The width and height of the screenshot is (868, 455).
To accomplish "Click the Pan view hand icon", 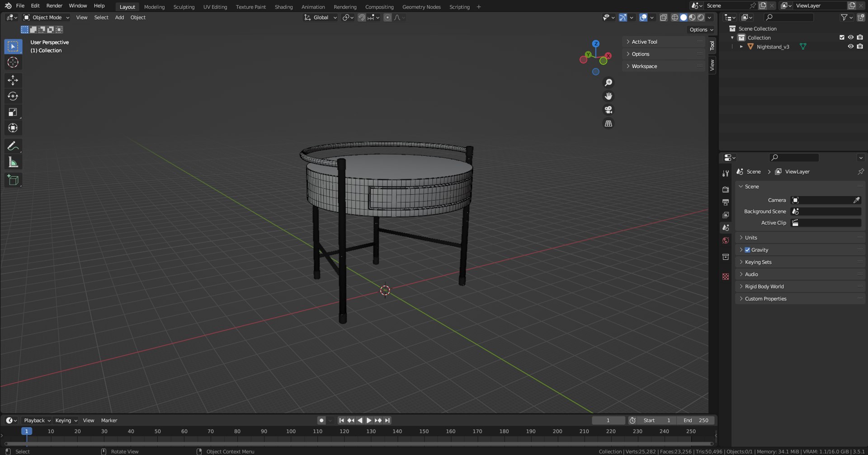I will (609, 96).
